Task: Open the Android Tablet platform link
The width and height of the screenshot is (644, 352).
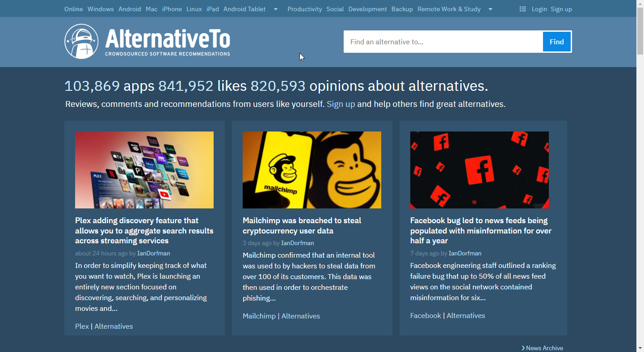Action: click(244, 9)
